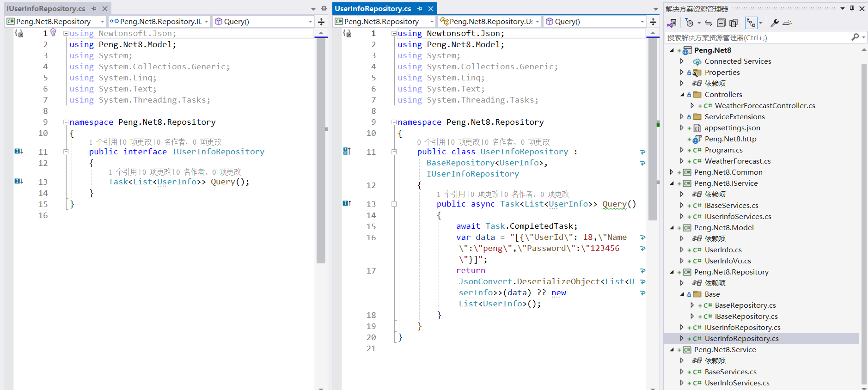The image size is (868, 390).
Task: Click the right editor line 13 inheritance margin icon
Action: [x=347, y=203]
